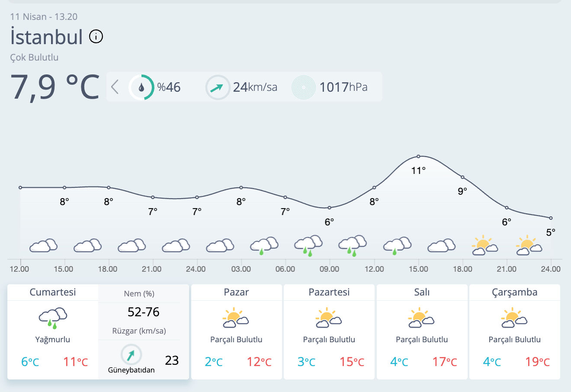Click the Güneybatıdan wind compass icon
The image size is (571, 392).
pyautogui.click(x=130, y=354)
